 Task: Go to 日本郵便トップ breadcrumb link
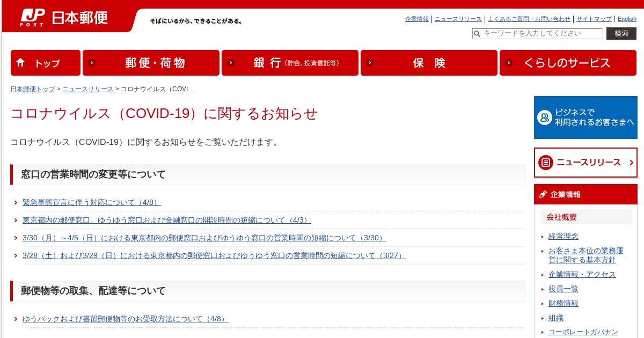pos(33,89)
